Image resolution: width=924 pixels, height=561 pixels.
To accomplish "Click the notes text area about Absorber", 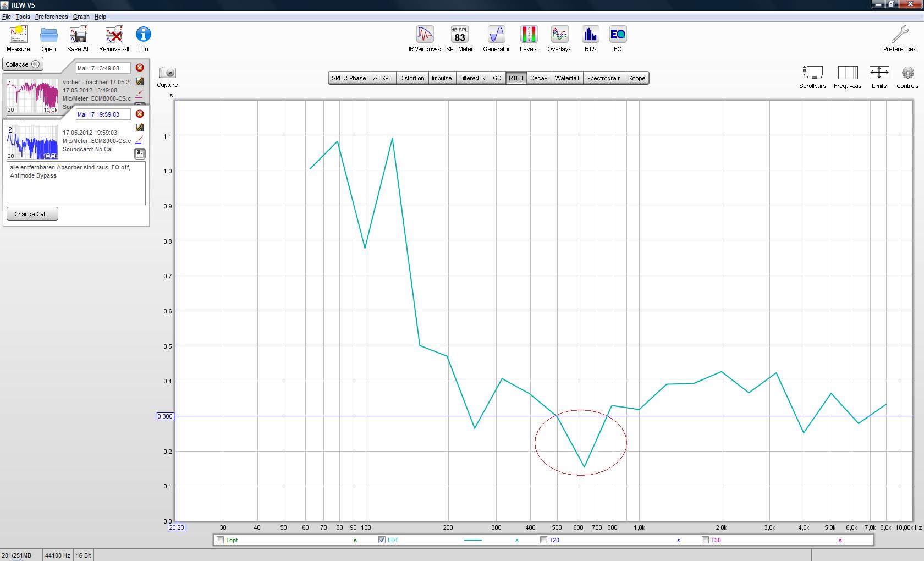I will 76,183.
